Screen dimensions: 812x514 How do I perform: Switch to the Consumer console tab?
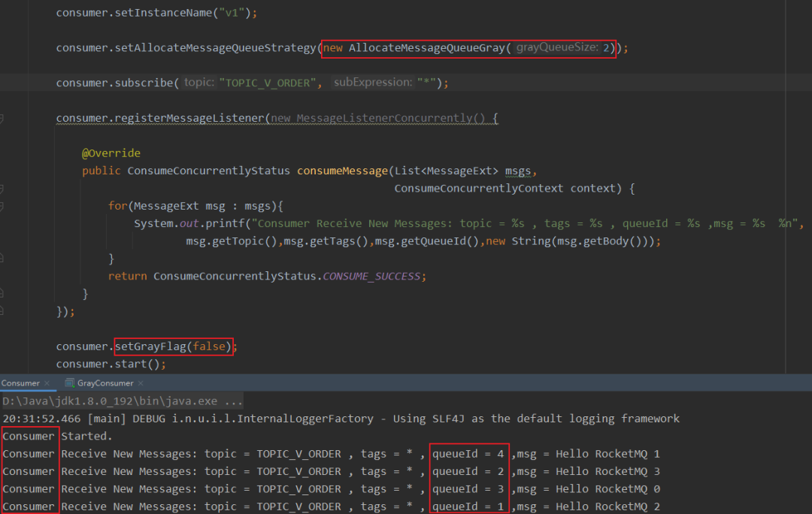[21, 383]
